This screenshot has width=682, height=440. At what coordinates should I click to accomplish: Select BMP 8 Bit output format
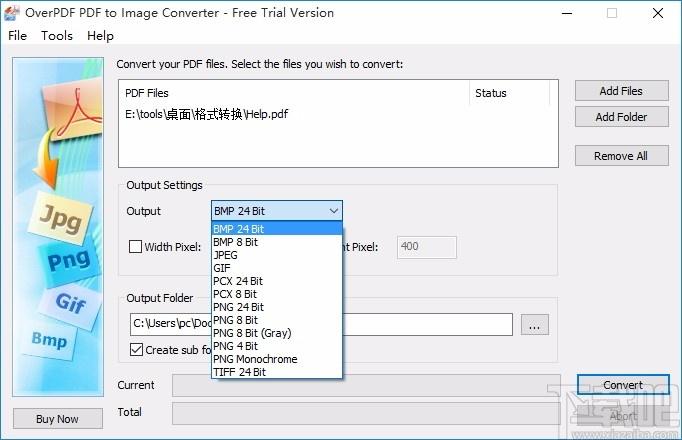point(277,242)
